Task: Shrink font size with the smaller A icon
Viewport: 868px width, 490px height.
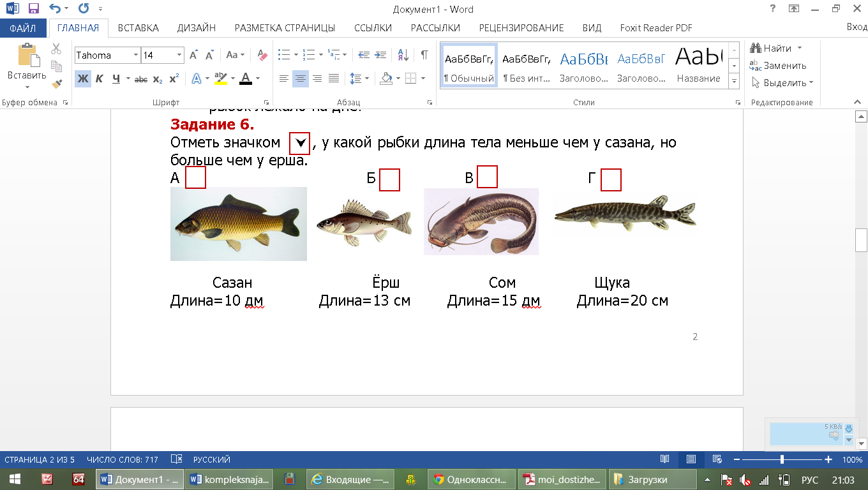Action: [x=209, y=56]
